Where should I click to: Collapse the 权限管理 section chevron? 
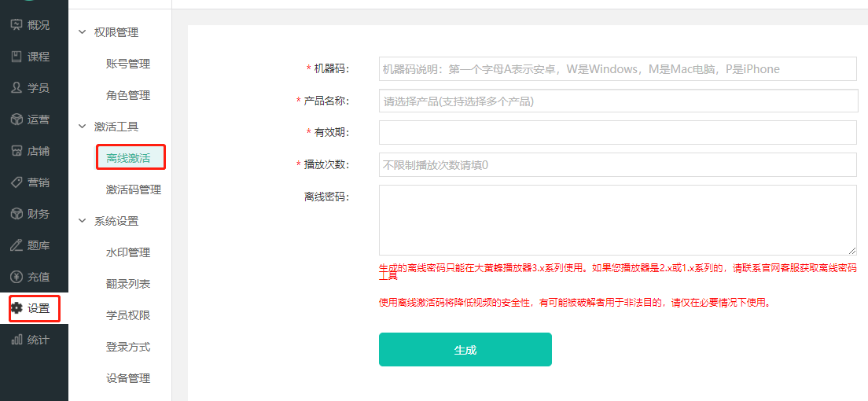[82, 32]
